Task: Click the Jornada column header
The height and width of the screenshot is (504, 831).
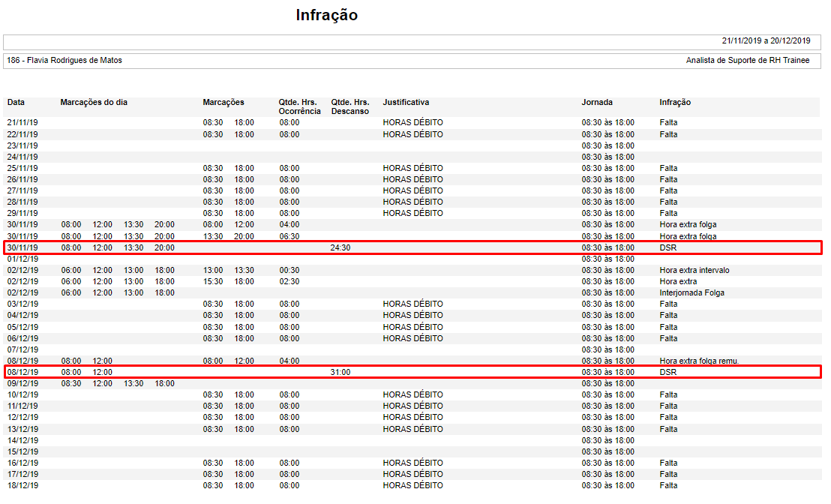Action: [597, 102]
